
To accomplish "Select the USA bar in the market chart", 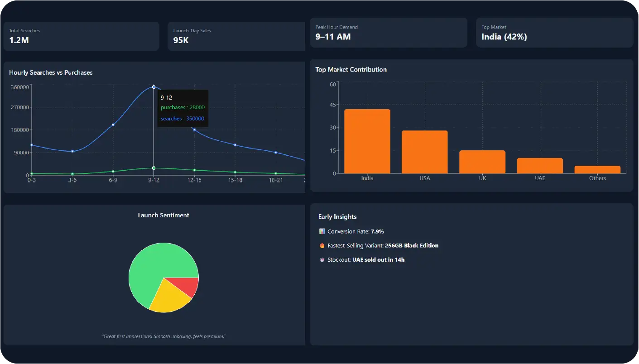I will 424,152.
